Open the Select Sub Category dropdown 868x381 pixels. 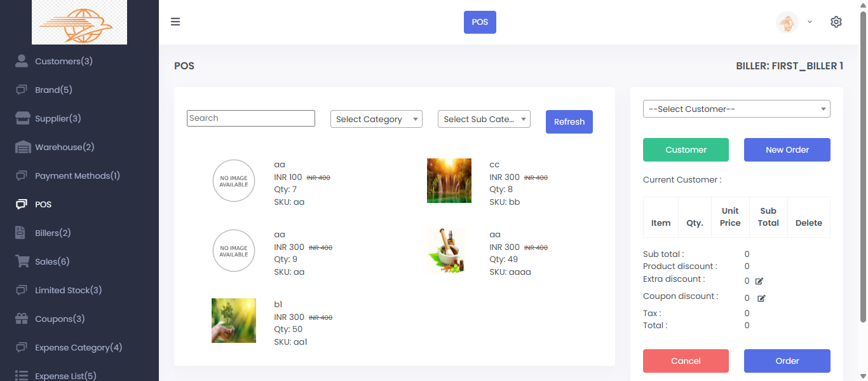point(484,119)
